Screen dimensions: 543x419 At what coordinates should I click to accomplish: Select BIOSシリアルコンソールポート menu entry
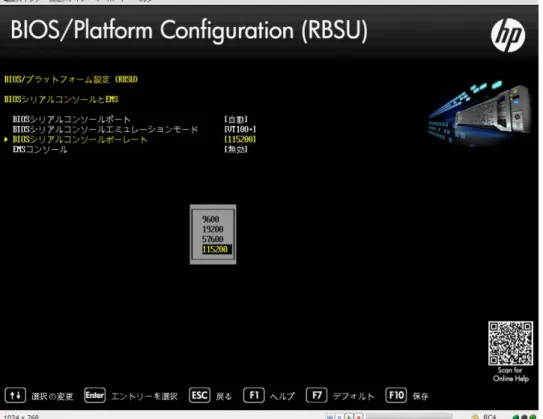71,119
